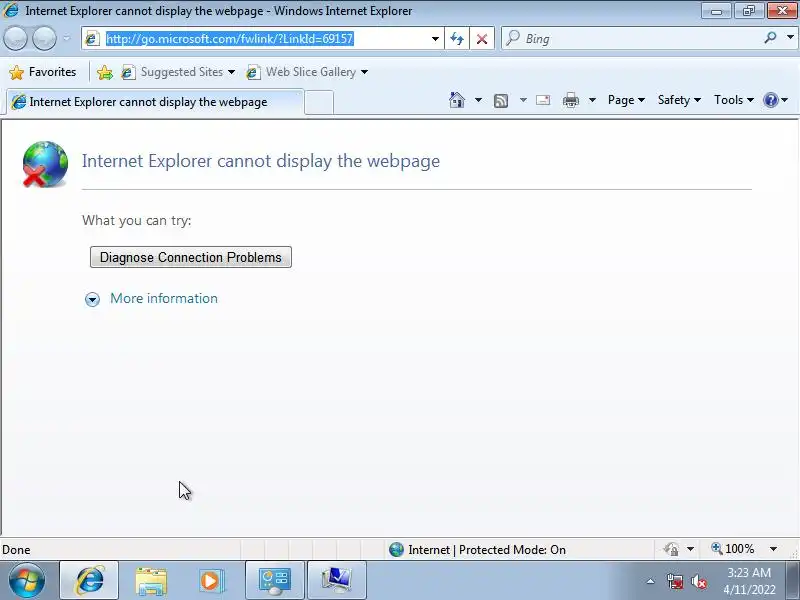Show hidden system tray icons
Screen dimensions: 800x600
[651, 581]
